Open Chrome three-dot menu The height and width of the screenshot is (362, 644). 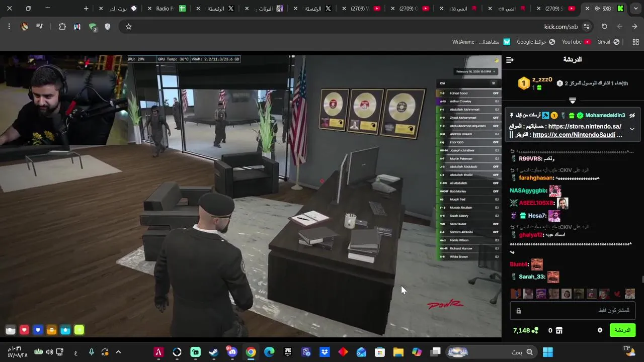9,27
